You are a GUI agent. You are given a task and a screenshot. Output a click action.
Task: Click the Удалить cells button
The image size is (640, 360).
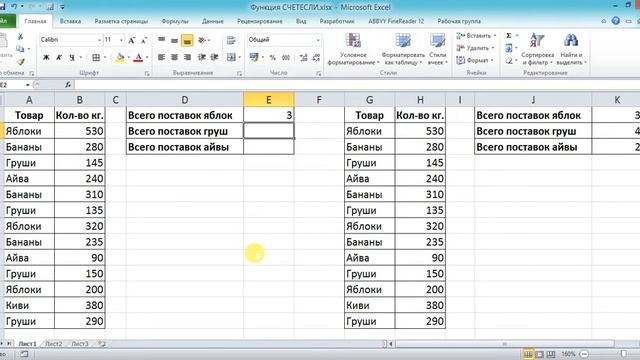[x=475, y=48]
